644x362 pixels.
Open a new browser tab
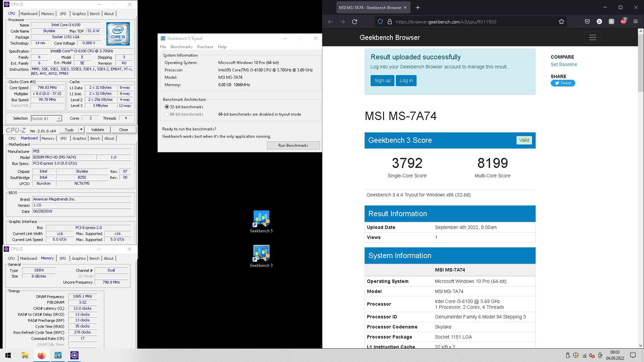click(418, 7)
